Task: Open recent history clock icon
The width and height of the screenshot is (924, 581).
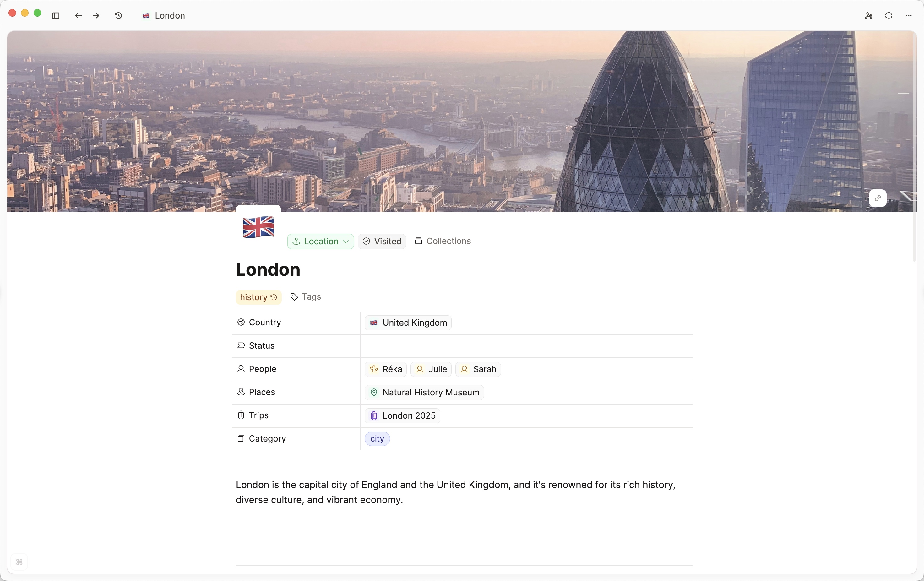Action: pyautogui.click(x=119, y=16)
